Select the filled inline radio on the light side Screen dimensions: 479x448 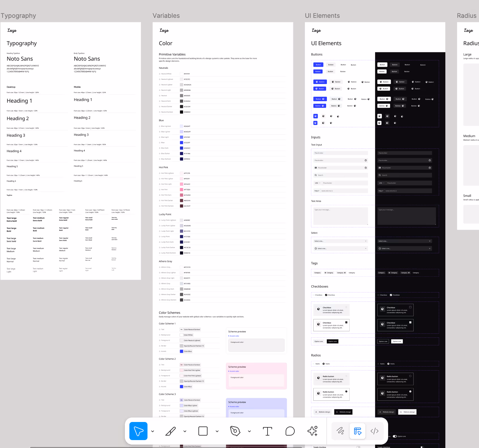pyautogui.click(x=324, y=364)
